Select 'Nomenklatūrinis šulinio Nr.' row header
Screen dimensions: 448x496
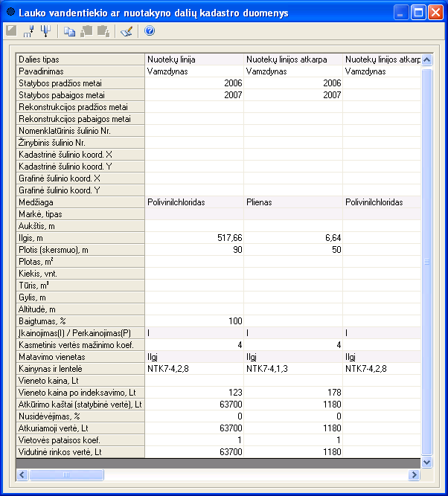click(x=80, y=131)
